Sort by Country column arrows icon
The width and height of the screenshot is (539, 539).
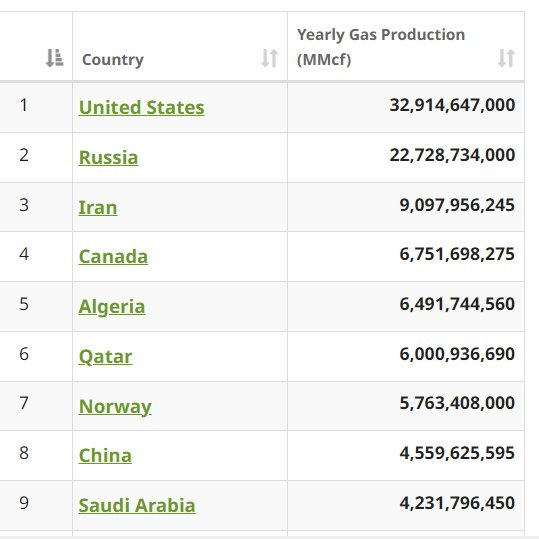pyautogui.click(x=270, y=58)
